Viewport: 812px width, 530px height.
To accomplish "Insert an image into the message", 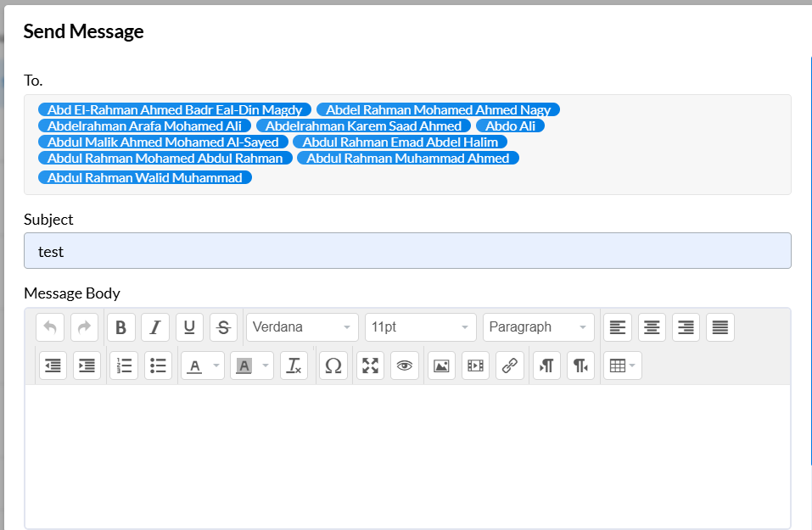I will pos(441,366).
